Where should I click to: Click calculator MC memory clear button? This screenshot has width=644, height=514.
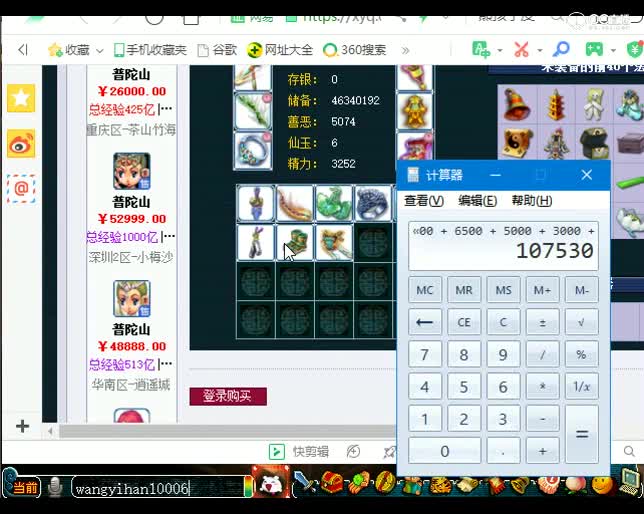425,290
